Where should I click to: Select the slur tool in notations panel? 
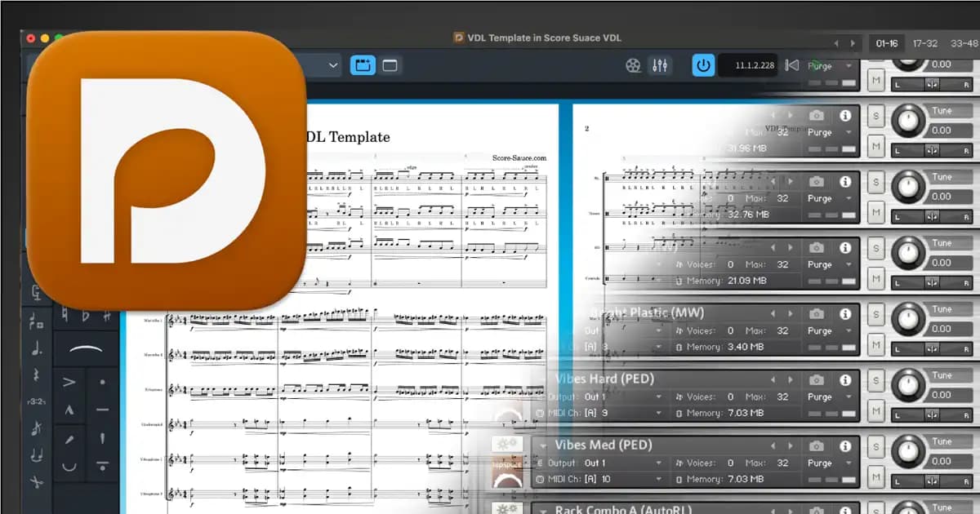tap(87, 349)
